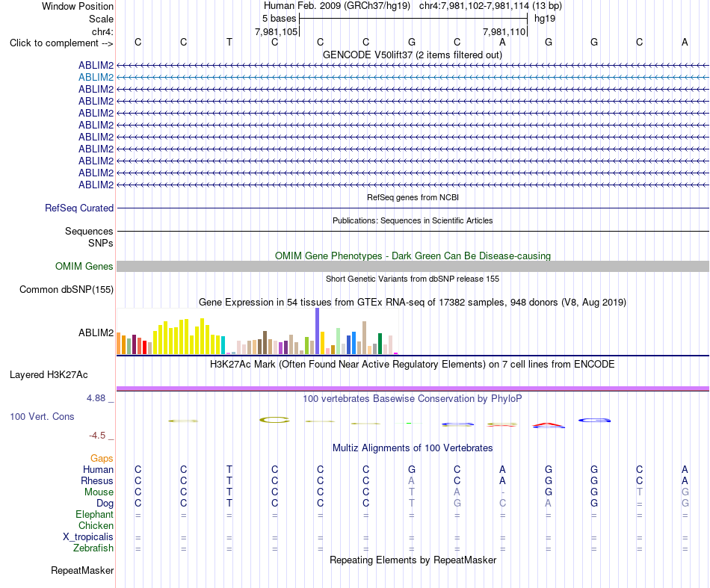Click the highlighted light-blue ABLIM2 transcript label
Image resolution: width=710 pixels, height=588 pixels.
click(96, 78)
